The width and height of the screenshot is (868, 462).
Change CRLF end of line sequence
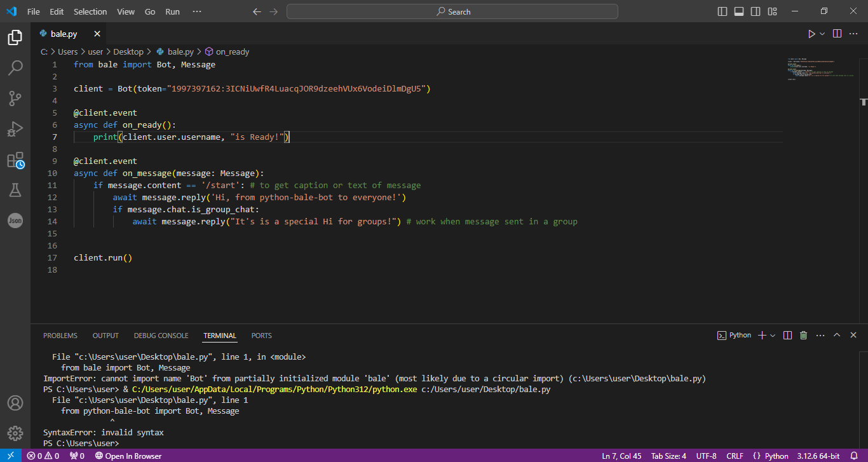pos(735,456)
